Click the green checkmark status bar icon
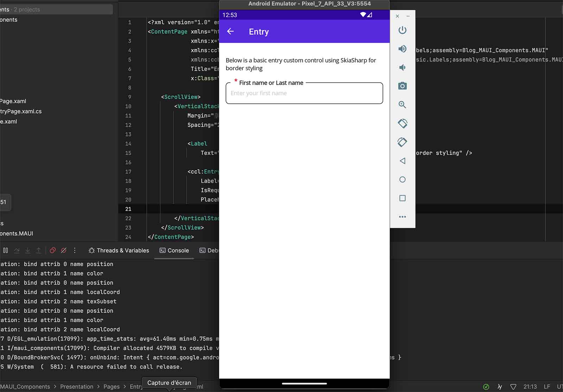This screenshot has width=563, height=392. (x=486, y=387)
